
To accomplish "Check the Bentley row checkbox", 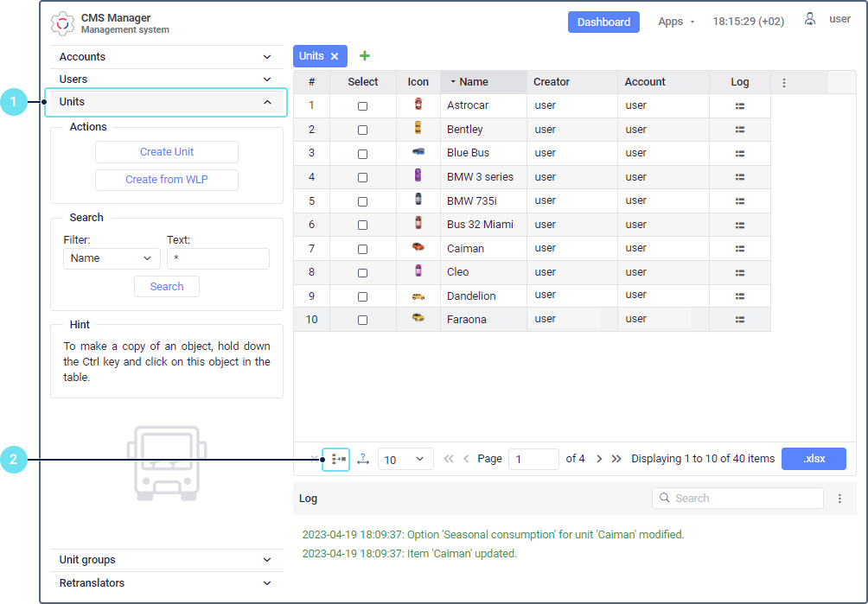I will [x=362, y=130].
